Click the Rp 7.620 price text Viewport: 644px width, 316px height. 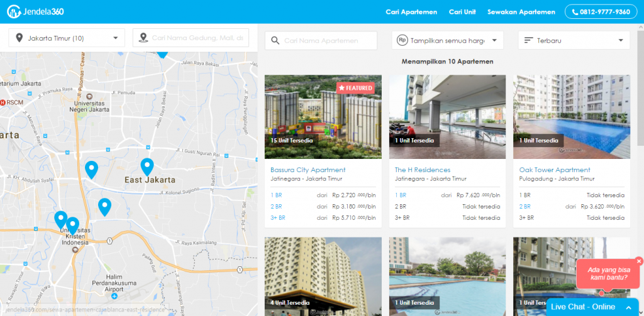pyautogui.click(x=478, y=195)
